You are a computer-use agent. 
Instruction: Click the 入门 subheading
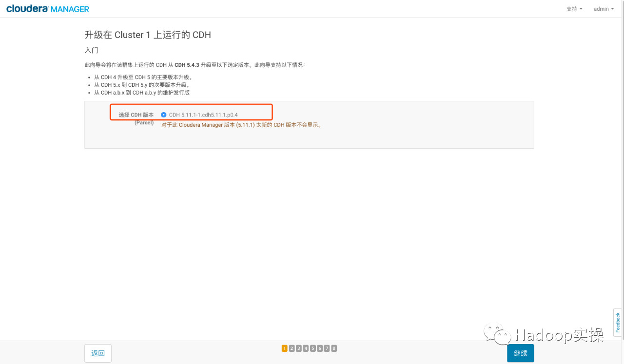point(92,50)
